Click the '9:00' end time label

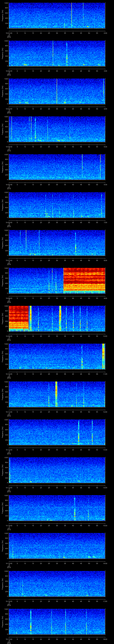105,298
